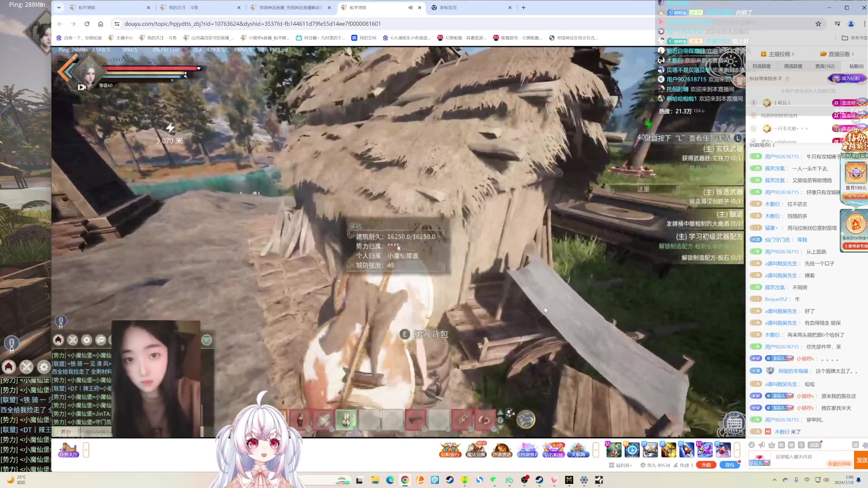Open the browser profile avatar icon
868x488 pixels.
[851, 24]
